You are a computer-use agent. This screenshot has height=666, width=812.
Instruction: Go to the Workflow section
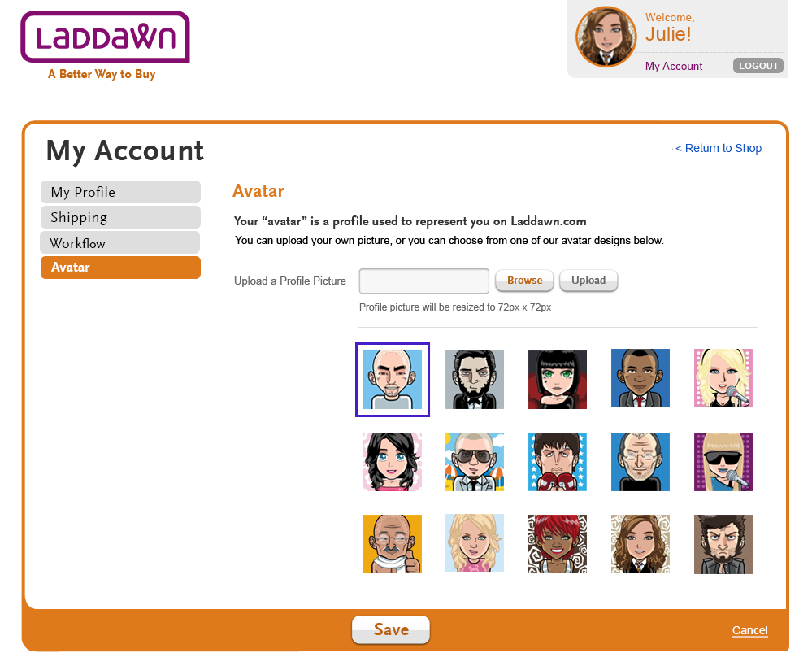[120, 242]
